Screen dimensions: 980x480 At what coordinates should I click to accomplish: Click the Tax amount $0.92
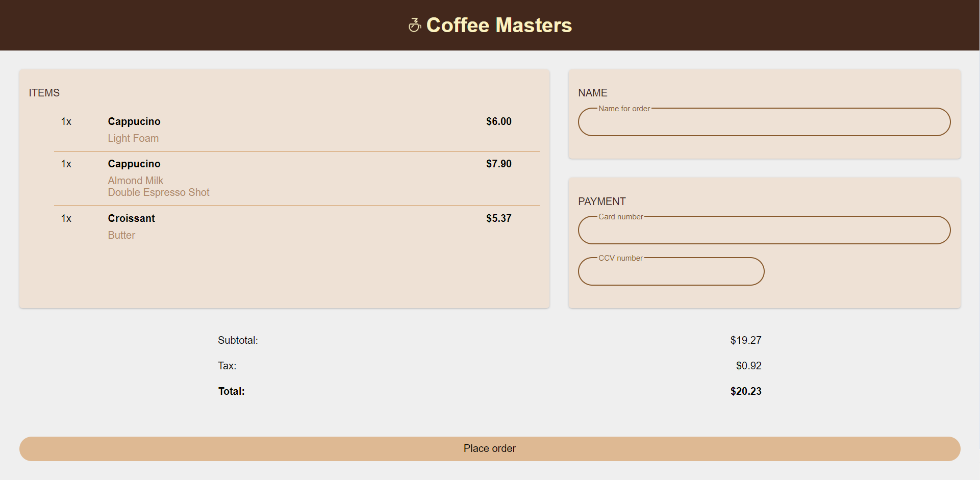click(x=748, y=366)
